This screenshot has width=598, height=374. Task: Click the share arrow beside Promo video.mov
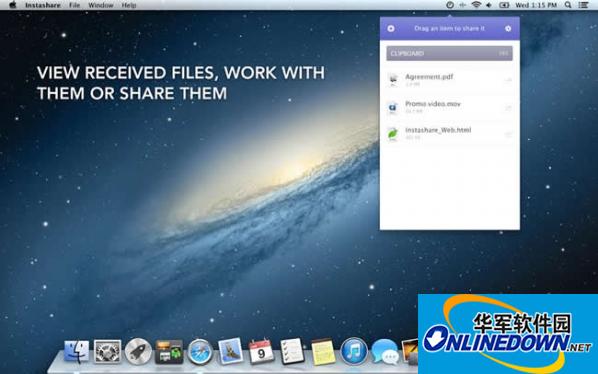pos(508,108)
